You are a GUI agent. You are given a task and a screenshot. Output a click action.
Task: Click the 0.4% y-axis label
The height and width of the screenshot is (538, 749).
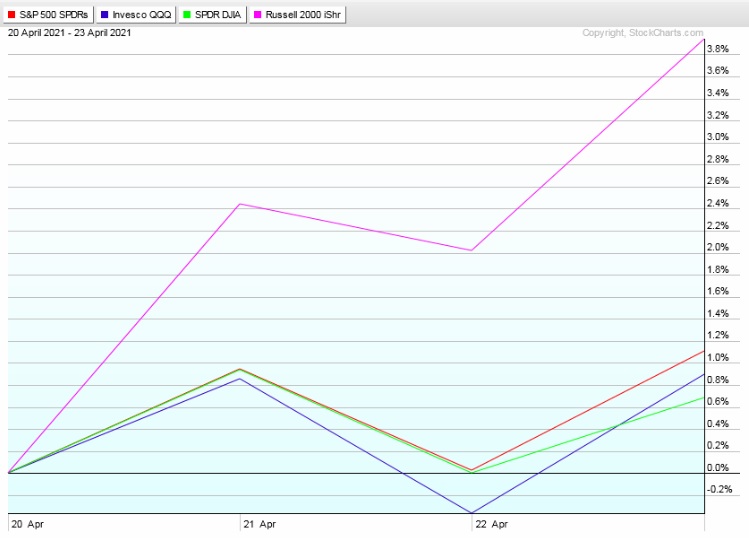718,424
